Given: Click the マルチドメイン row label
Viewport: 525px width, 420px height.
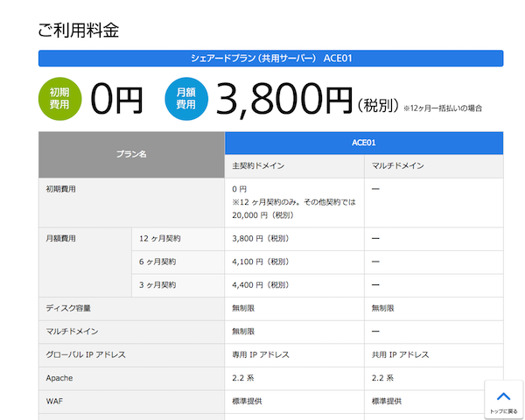Looking at the screenshot, I should pos(73,332).
